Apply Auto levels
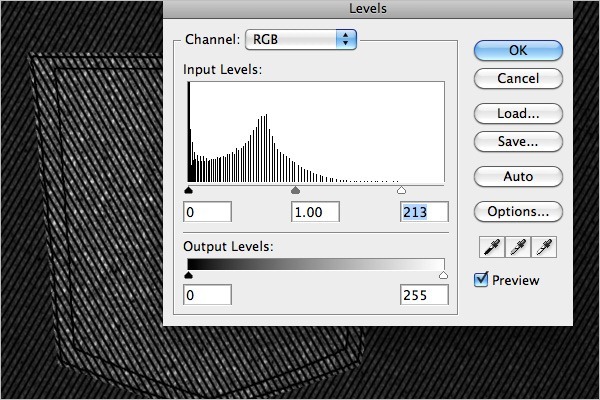Screen dimensions: 600x400 coord(518,176)
